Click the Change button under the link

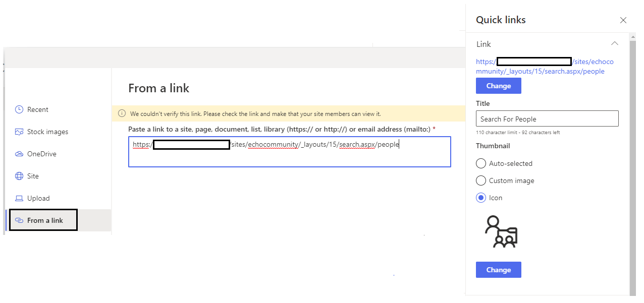tap(498, 86)
